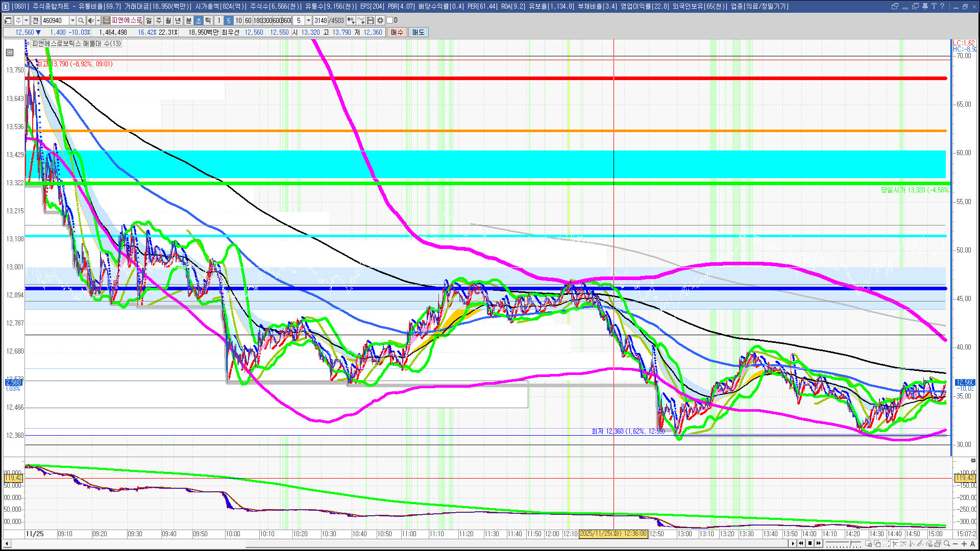
Task: Expand the 주 market type dropdown
Action: 26,20
